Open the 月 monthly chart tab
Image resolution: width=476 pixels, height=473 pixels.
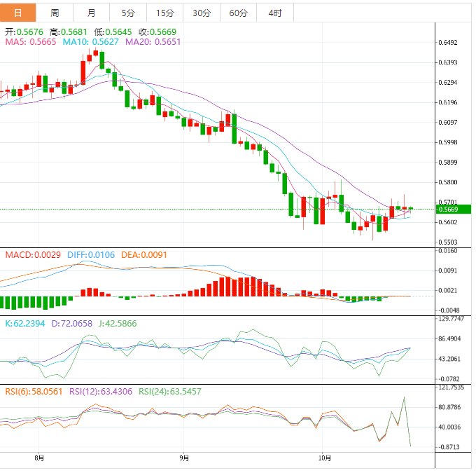[92, 13]
